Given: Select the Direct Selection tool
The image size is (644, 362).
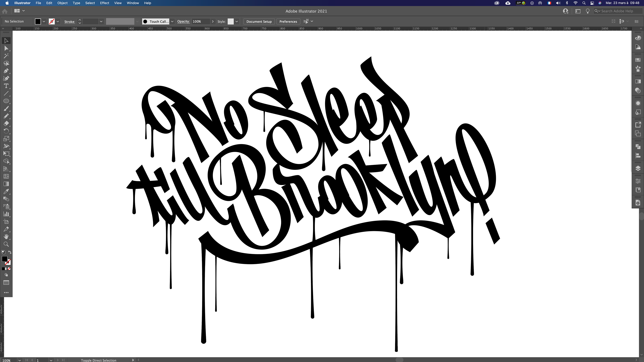Looking at the screenshot, I should [x=6, y=48].
